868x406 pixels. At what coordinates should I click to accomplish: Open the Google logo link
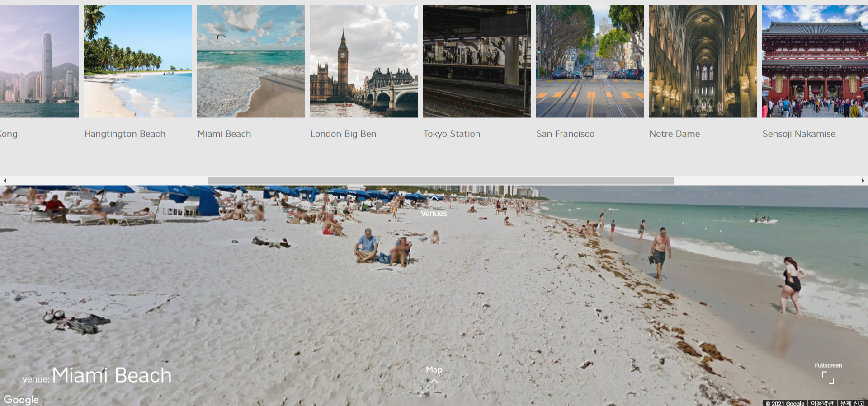(x=21, y=400)
